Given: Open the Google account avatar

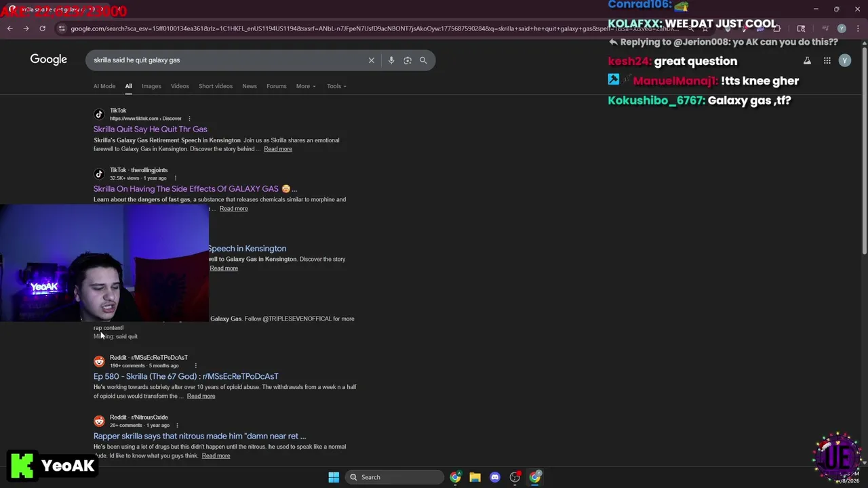Looking at the screenshot, I should coord(845,61).
